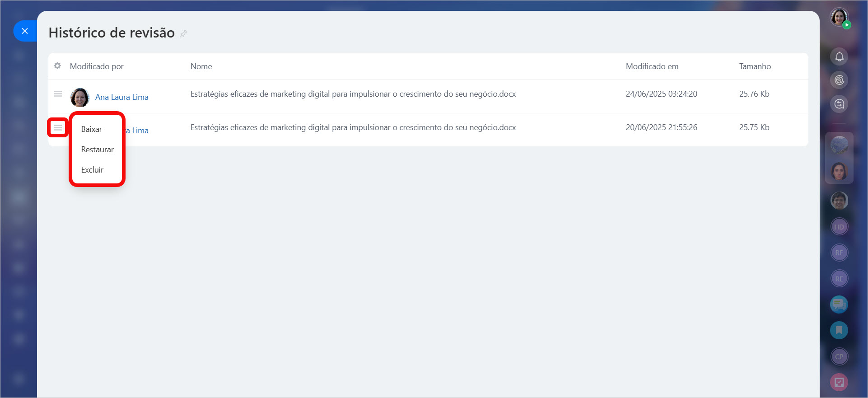Image resolution: width=868 pixels, height=398 pixels.
Task: Open the landscape photo chat avatar
Action: point(839,145)
